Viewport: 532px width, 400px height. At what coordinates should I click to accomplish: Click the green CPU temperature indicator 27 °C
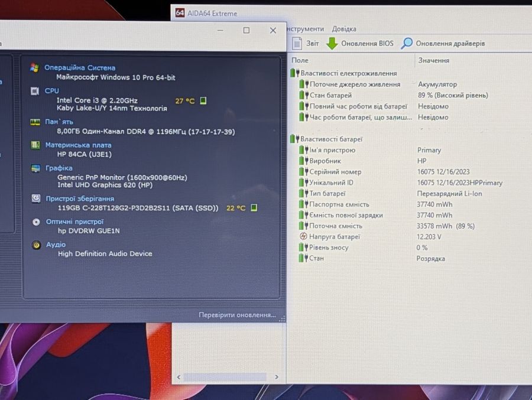(203, 100)
